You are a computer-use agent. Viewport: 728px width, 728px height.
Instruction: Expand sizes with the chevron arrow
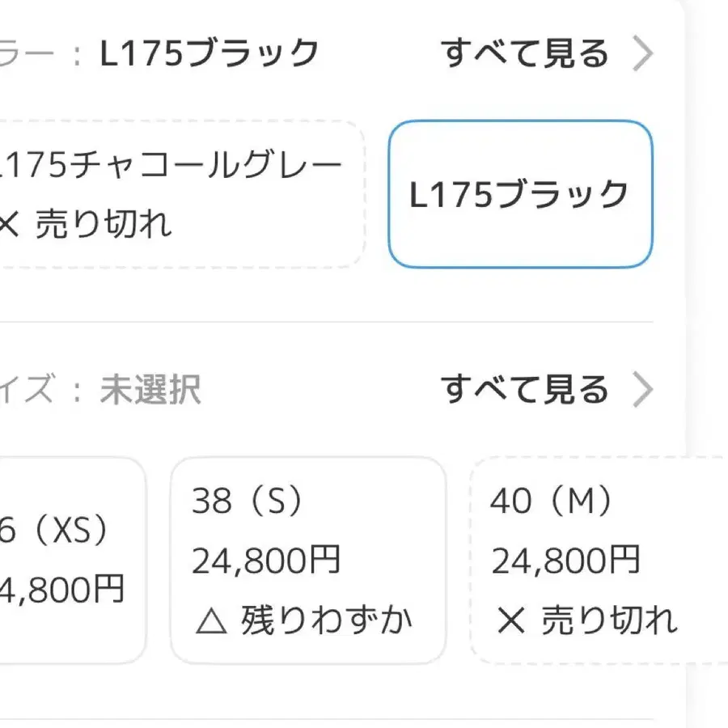(642, 391)
